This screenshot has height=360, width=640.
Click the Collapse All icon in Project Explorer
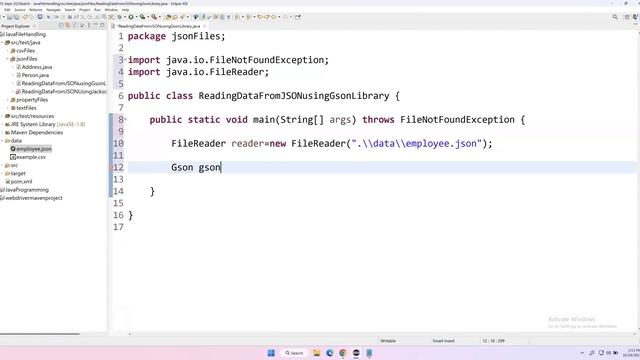click(61, 26)
